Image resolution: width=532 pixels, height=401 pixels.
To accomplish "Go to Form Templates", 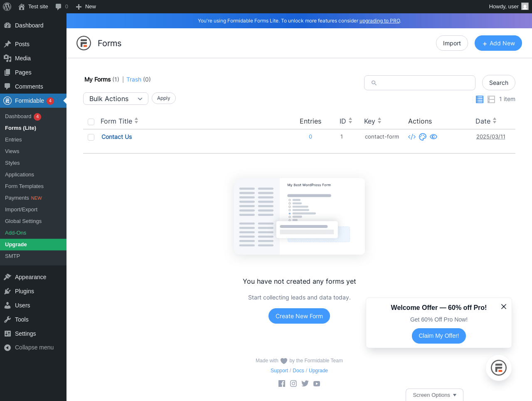I will 33,186.
